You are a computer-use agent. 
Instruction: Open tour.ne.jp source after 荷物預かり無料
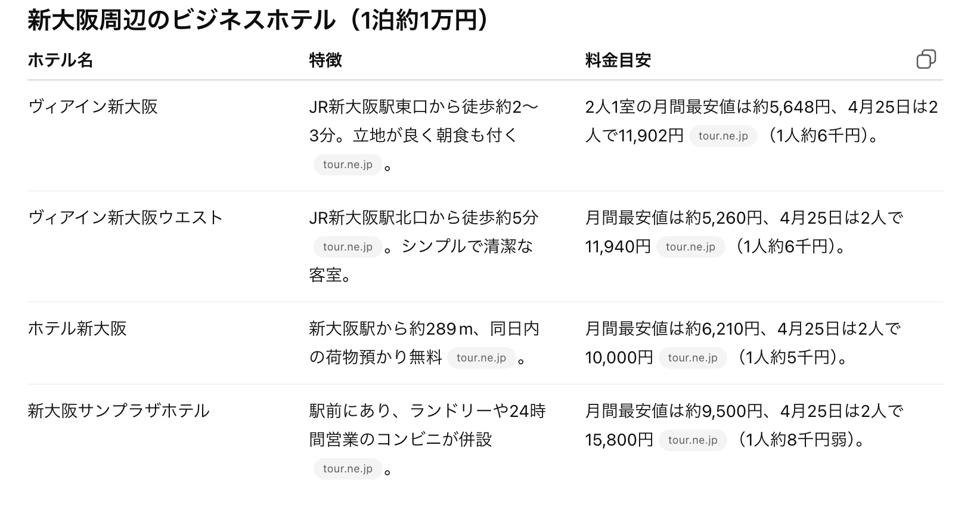pos(481,358)
